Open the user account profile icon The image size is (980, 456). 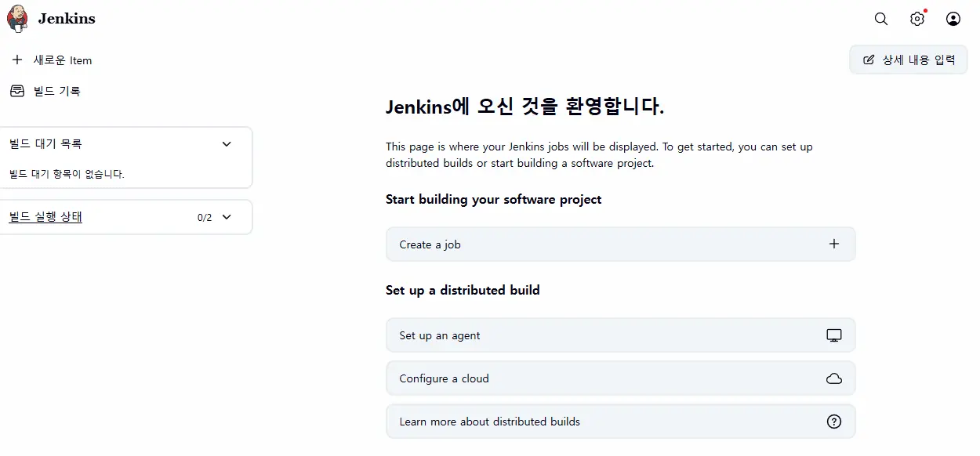pos(953,19)
